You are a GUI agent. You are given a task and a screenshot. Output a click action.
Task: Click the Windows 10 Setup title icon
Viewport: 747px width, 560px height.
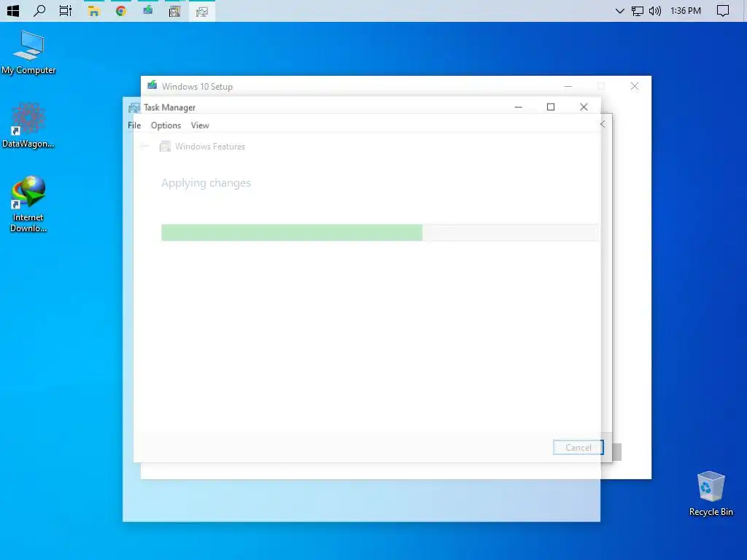[152, 85]
